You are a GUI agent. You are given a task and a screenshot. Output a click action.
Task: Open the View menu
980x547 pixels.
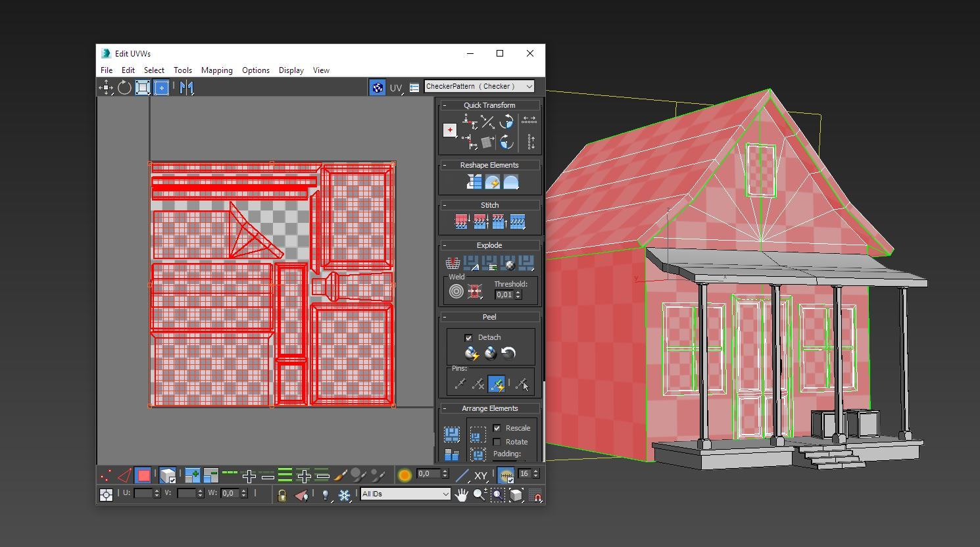click(321, 70)
